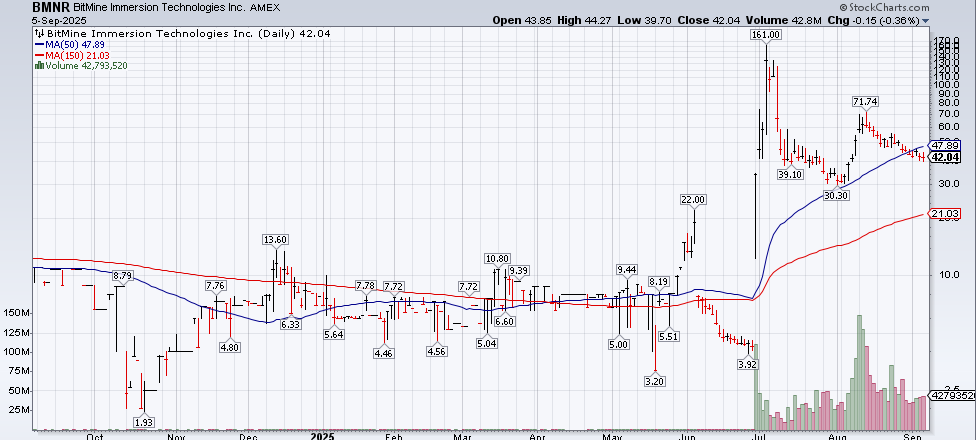Image resolution: width=976 pixels, height=440 pixels.
Task: Click the tallest green volume bar in August
Action: [858, 372]
